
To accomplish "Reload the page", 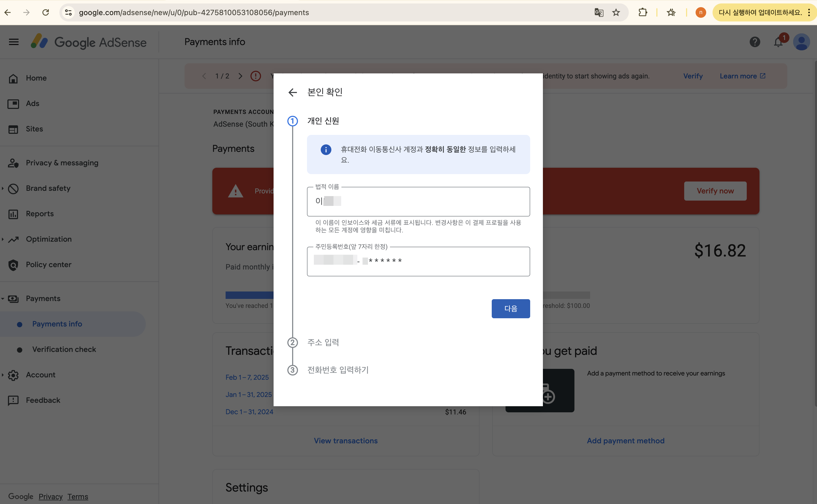I will (46, 13).
